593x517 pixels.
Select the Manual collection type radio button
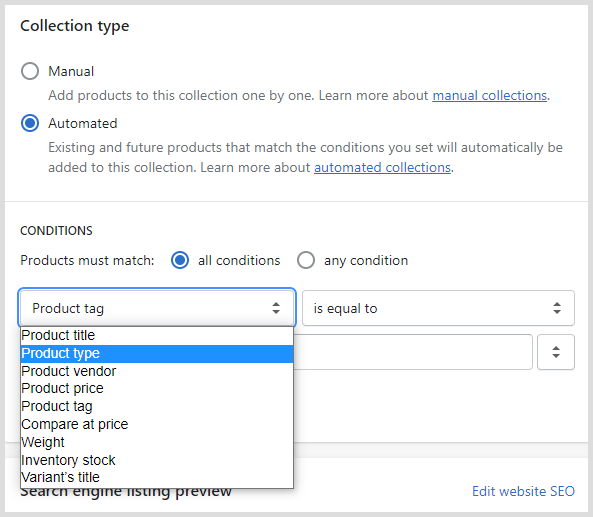[30, 71]
